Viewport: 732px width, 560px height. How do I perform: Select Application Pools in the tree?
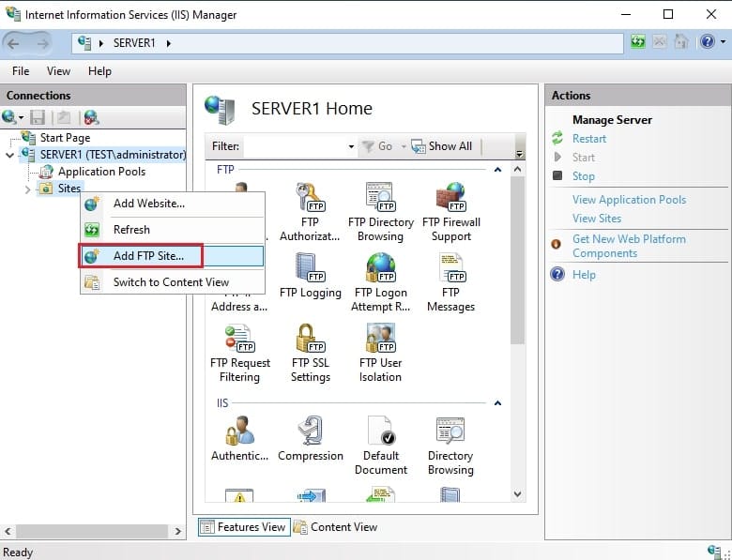click(x=101, y=172)
